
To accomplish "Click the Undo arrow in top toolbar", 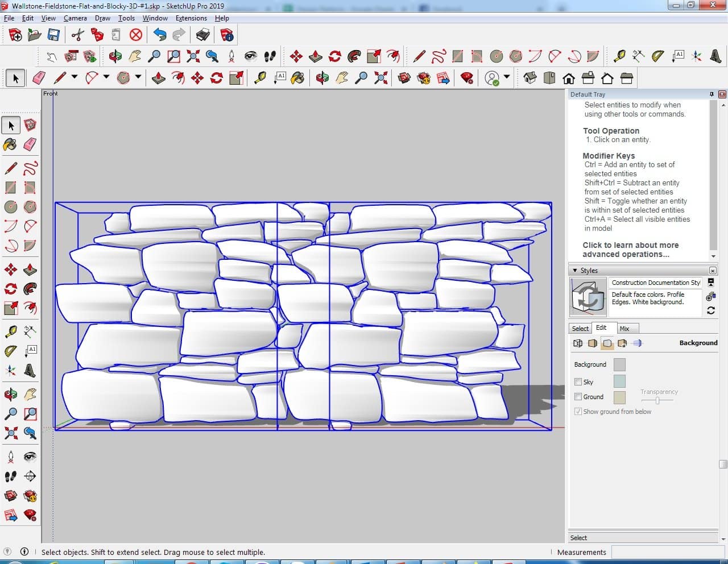I will click(160, 35).
